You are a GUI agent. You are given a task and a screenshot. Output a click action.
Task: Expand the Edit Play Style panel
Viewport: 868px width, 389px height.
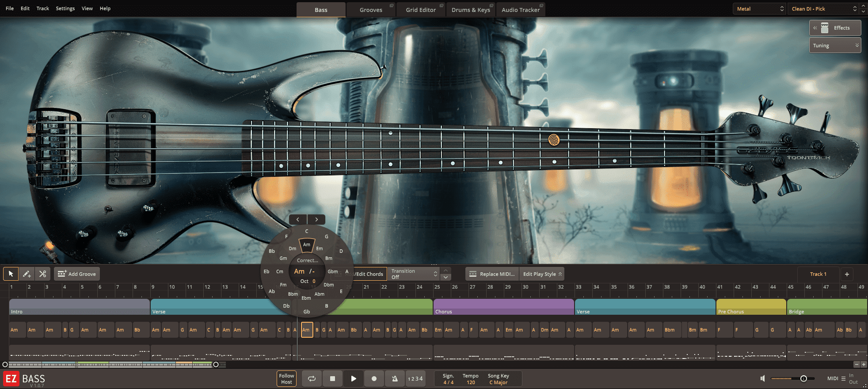point(542,274)
